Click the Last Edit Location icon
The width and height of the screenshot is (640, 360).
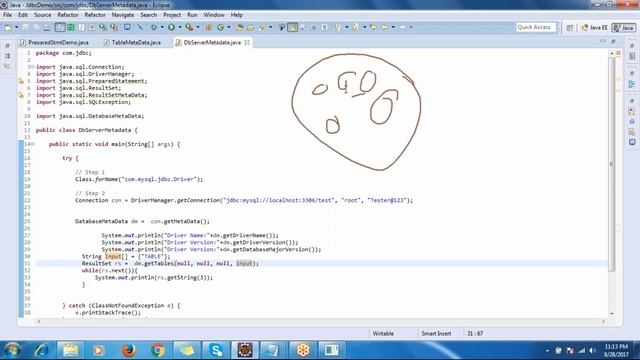pos(373,27)
